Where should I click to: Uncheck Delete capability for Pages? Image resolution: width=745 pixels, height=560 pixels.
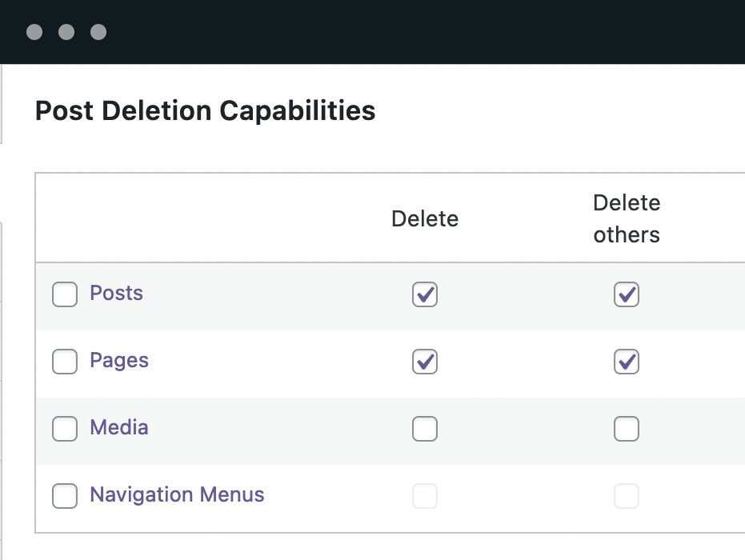425,362
